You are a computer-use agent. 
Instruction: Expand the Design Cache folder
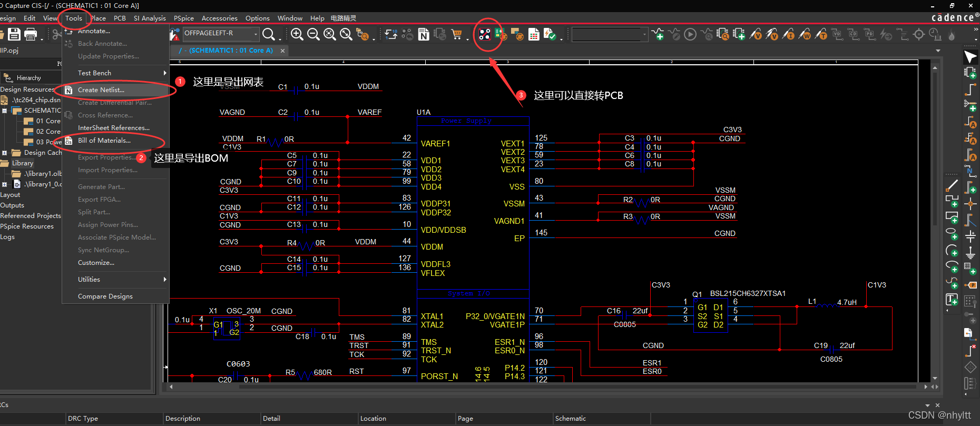tap(5, 153)
